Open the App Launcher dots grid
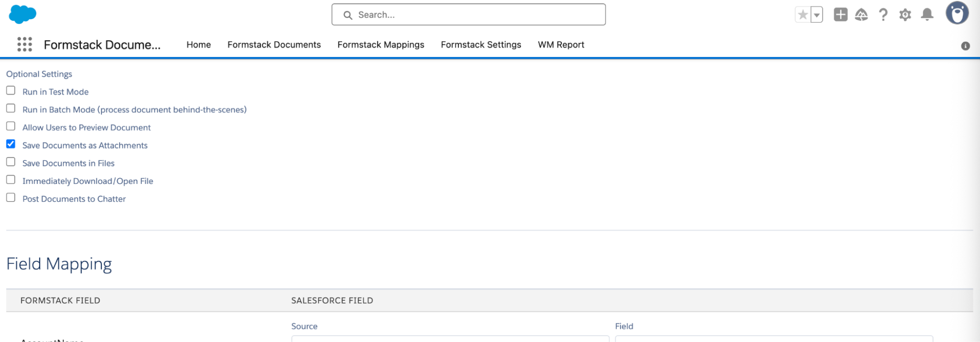Screen dimensions: 980x342 click(25, 45)
